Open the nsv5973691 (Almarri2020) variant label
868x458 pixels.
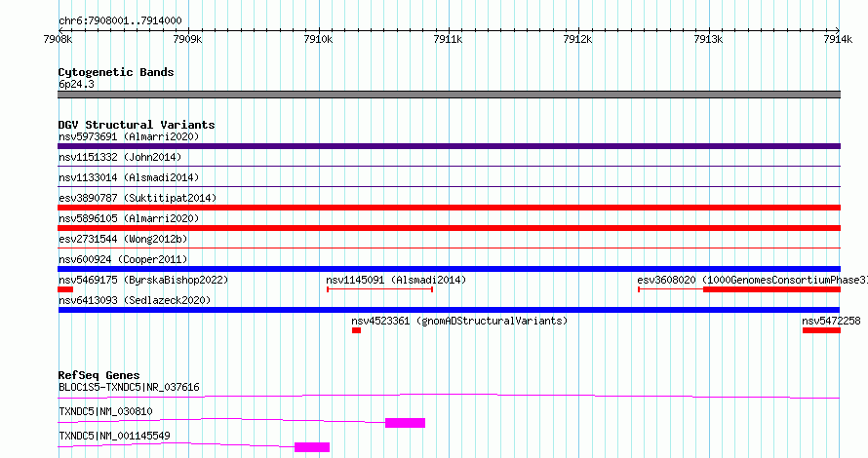pos(129,136)
